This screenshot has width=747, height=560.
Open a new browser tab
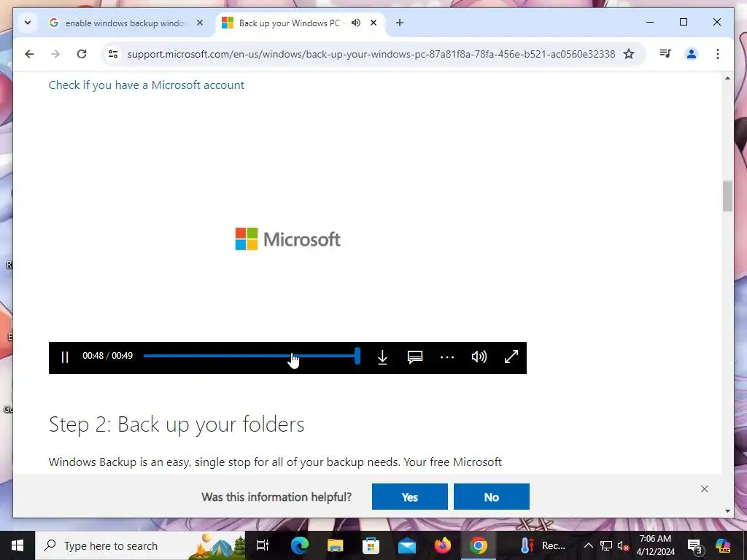pos(400,23)
